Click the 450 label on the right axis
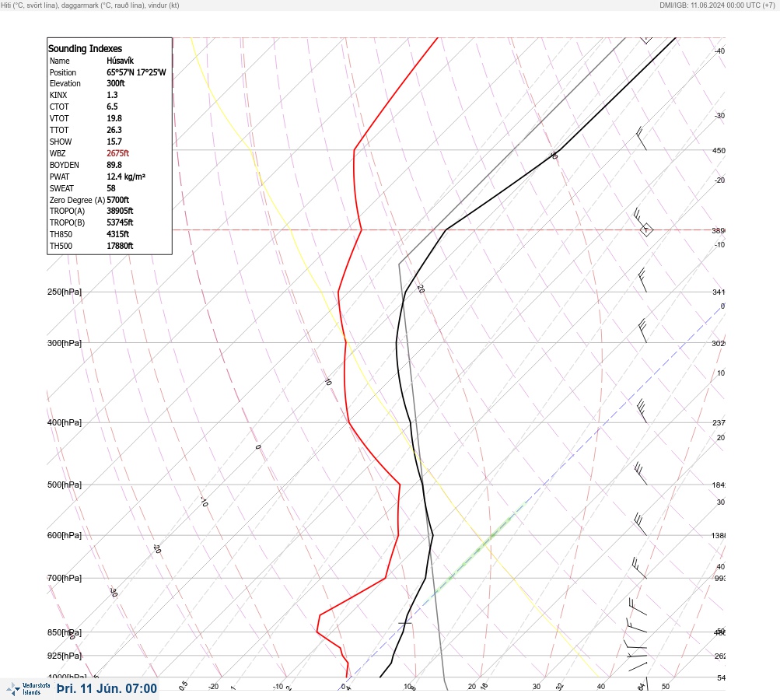This screenshot has width=780, height=700. point(719,150)
